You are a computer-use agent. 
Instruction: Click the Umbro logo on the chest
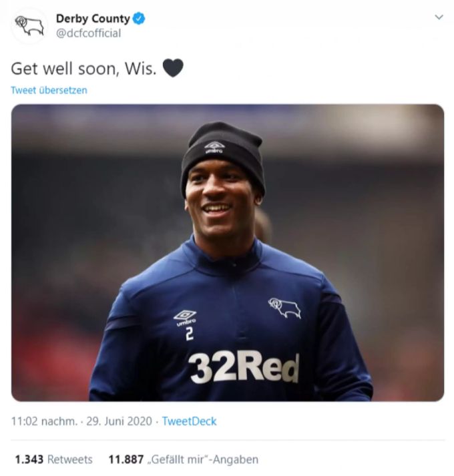click(185, 318)
